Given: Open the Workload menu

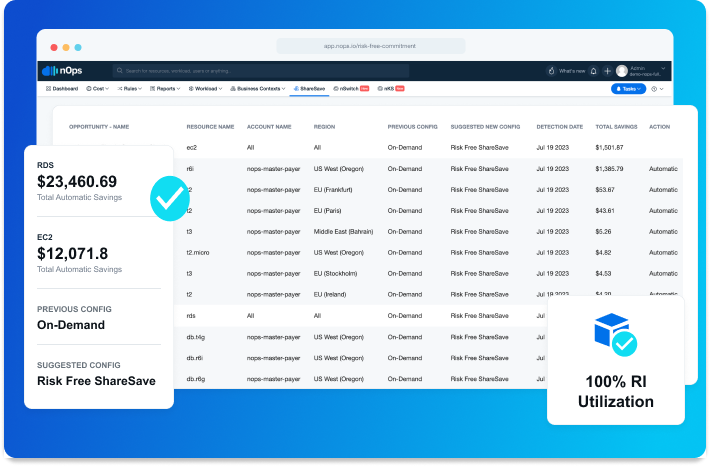Looking at the screenshot, I should point(205,89).
